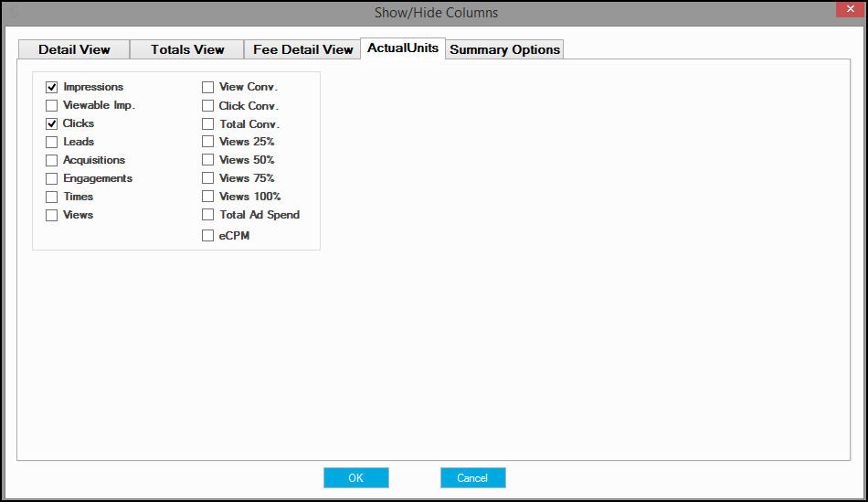Toggle the Views 75% checkbox

[x=207, y=178]
